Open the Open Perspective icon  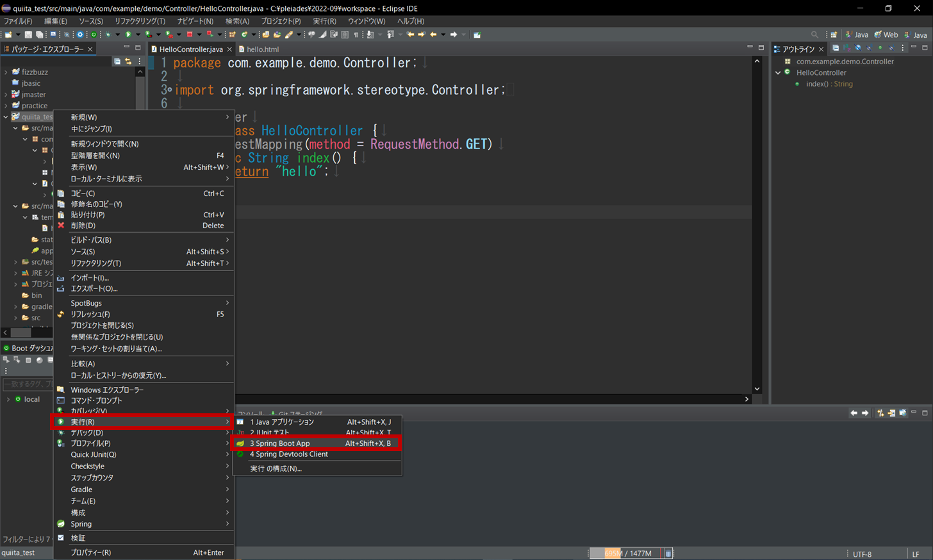(834, 35)
